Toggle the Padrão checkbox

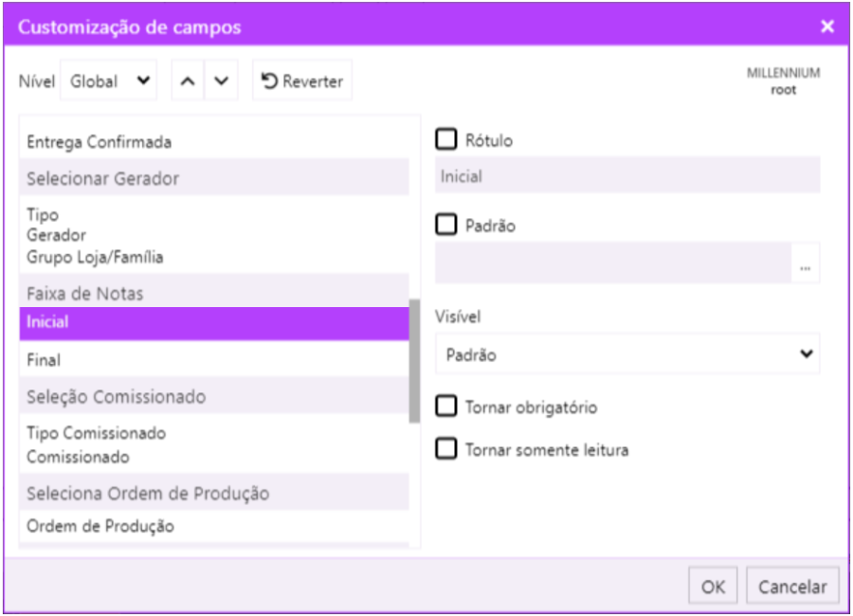click(x=445, y=226)
